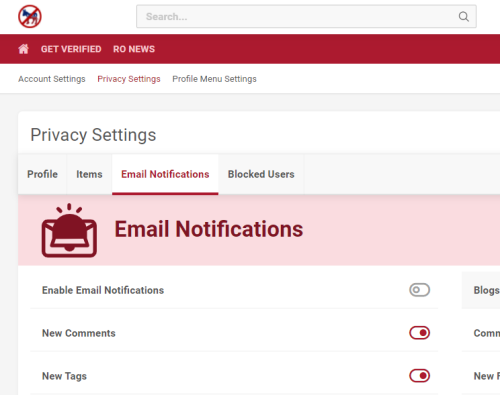Go to Account Settings link
This screenshot has height=395, width=500.
pyautogui.click(x=52, y=79)
